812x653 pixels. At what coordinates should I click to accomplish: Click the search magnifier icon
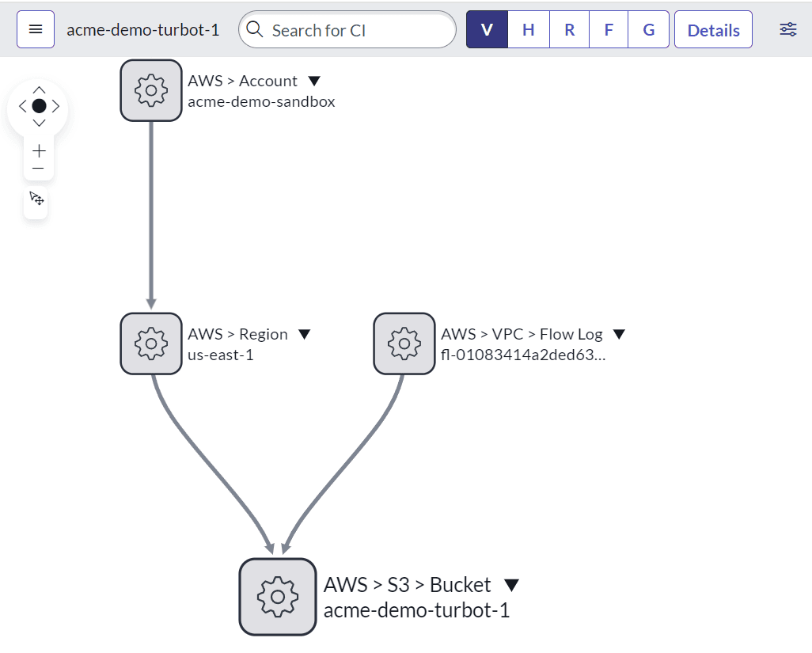point(254,29)
